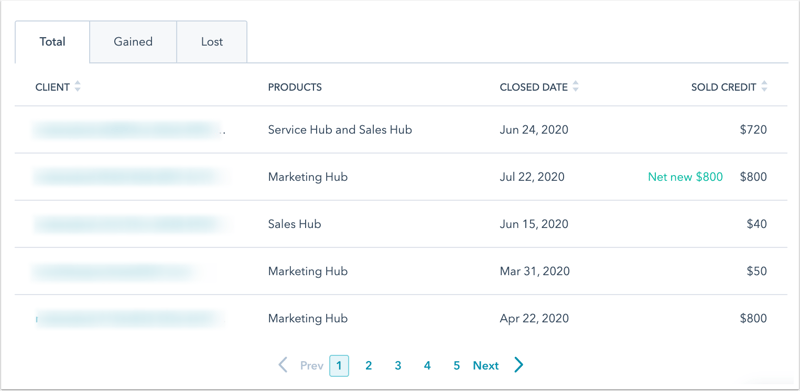Sort table by Closed Date arrows

[576, 87]
